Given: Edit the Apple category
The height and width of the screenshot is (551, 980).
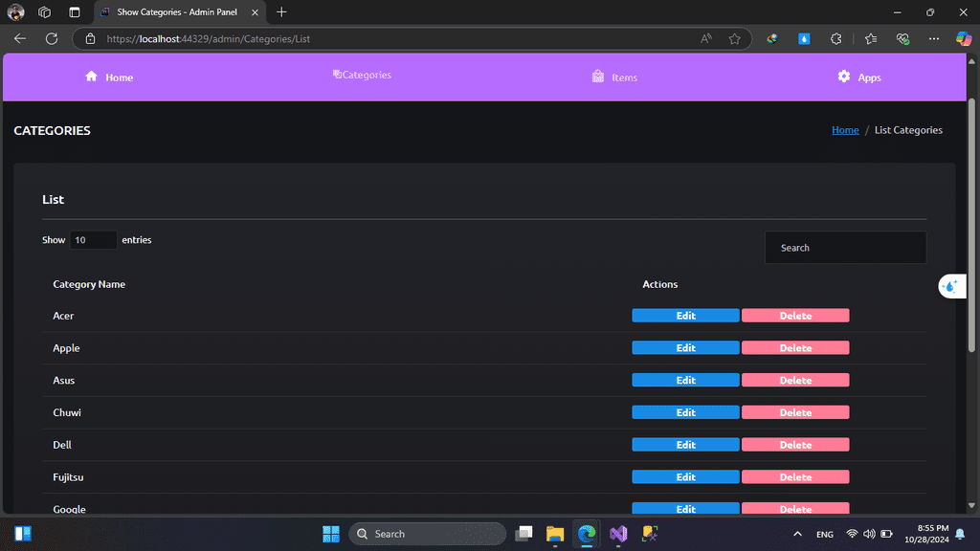Looking at the screenshot, I should (x=685, y=348).
